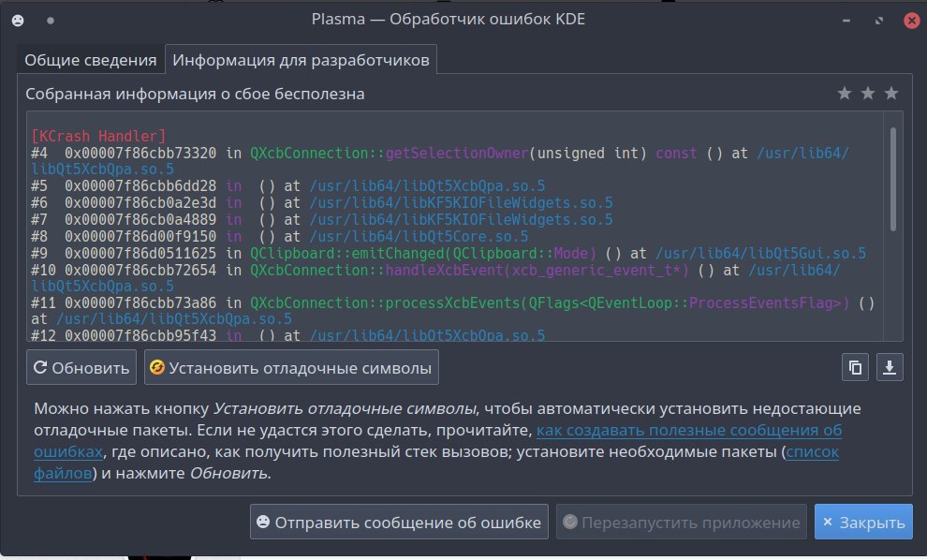
Task: Click the third rating star
Action: tap(890, 94)
